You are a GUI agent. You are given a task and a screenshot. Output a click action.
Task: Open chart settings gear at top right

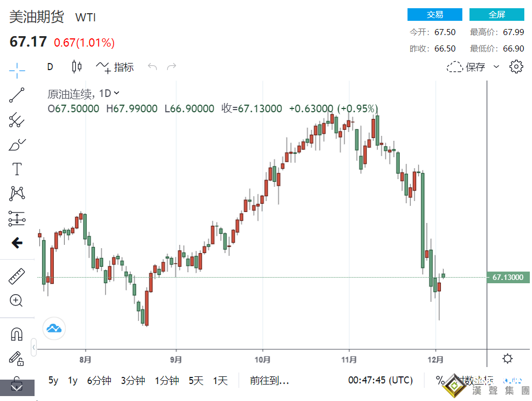(516, 67)
